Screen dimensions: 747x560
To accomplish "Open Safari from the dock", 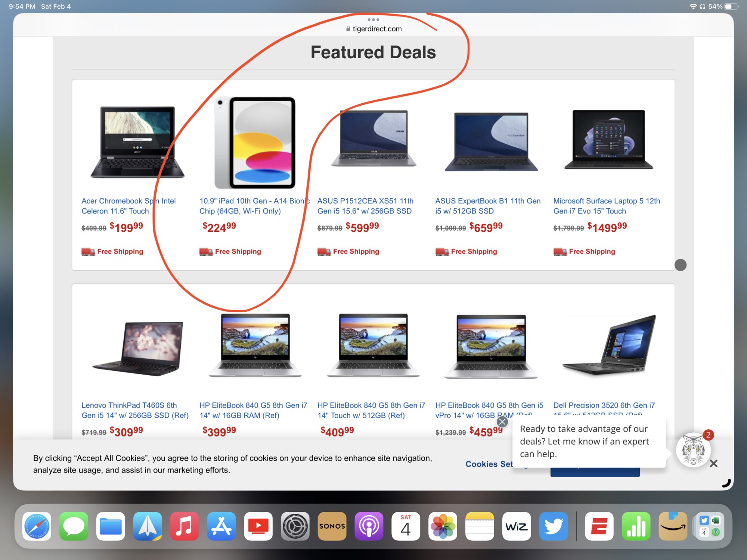I will (x=37, y=526).
